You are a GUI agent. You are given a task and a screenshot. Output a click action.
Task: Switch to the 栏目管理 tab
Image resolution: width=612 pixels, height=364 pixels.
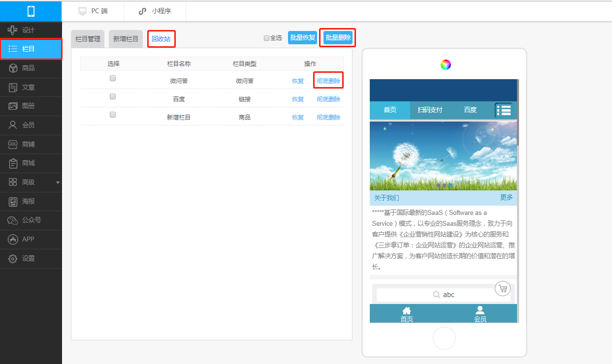(88, 39)
